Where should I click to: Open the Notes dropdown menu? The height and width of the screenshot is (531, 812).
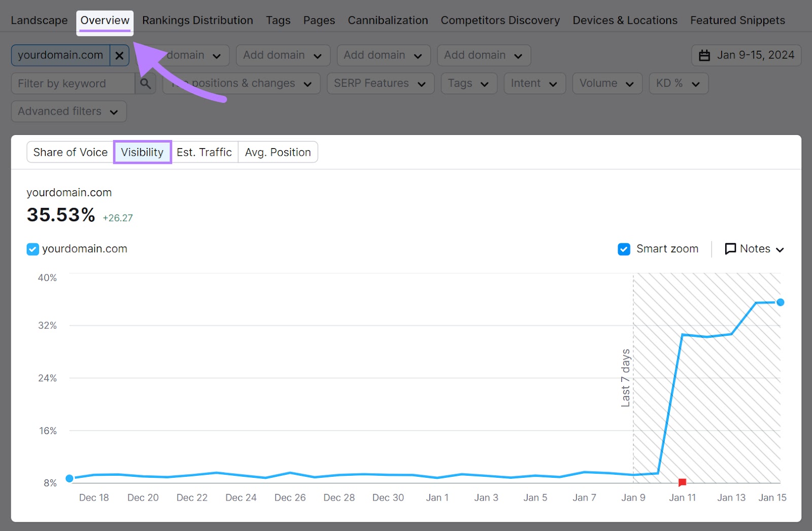click(x=755, y=249)
